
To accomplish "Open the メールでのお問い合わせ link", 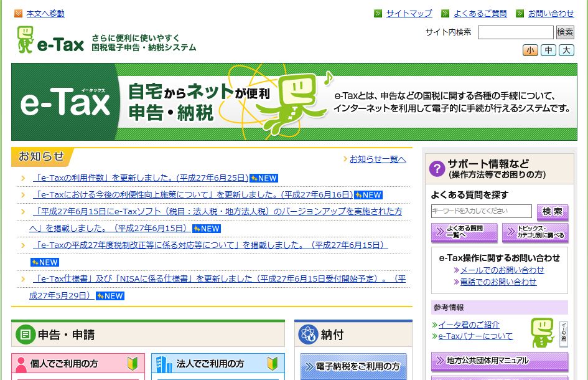I will (x=502, y=270).
